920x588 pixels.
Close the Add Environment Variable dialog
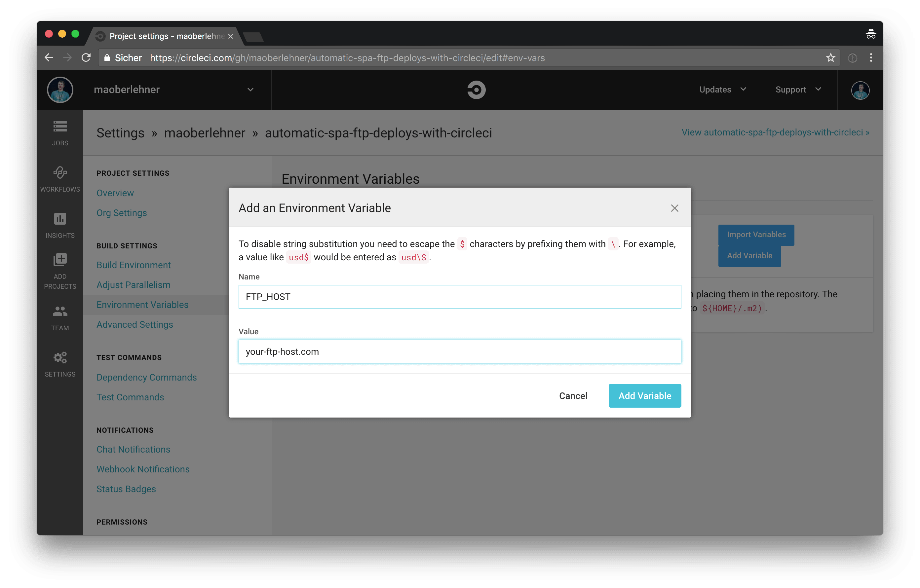click(674, 208)
